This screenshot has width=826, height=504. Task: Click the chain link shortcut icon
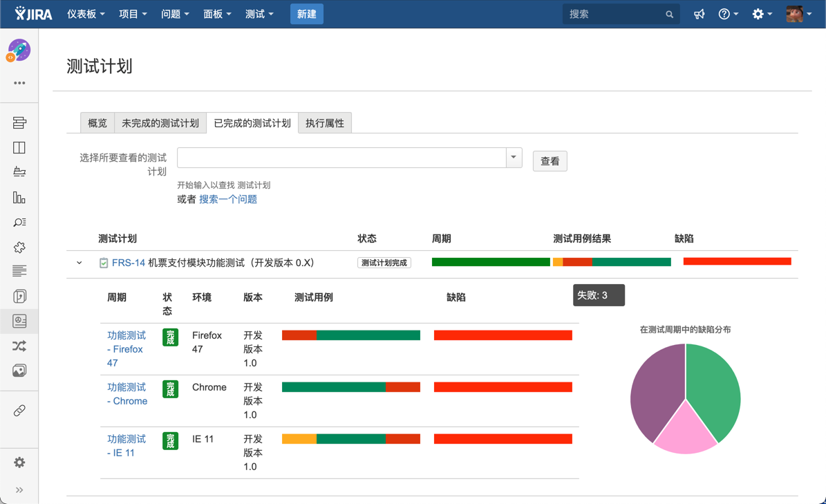coord(19,411)
